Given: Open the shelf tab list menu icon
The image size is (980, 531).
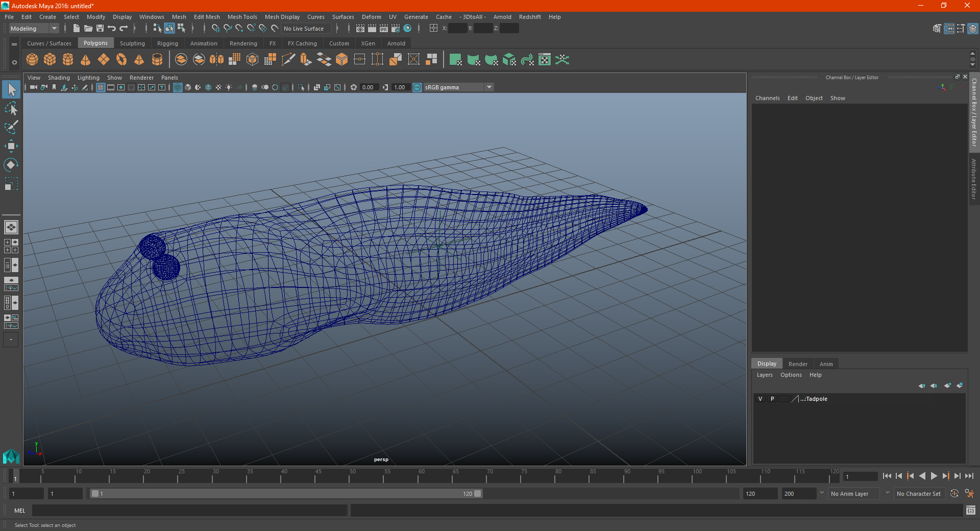Looking at the screenshot, I should (14, 44).
